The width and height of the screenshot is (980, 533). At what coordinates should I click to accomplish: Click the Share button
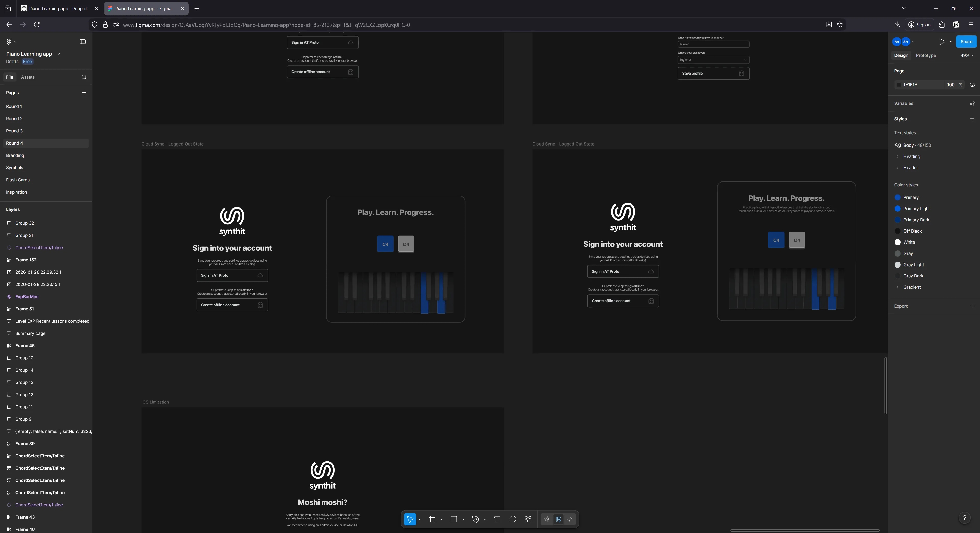point(966,41)
